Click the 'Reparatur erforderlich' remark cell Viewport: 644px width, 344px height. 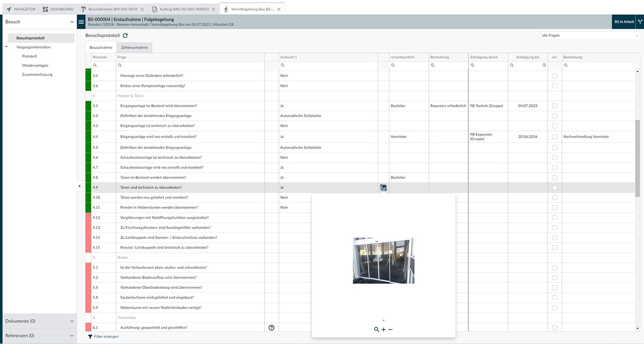448,106
